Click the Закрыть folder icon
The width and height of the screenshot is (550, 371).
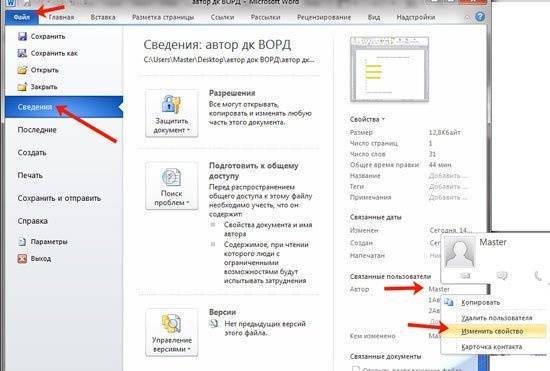22,87
